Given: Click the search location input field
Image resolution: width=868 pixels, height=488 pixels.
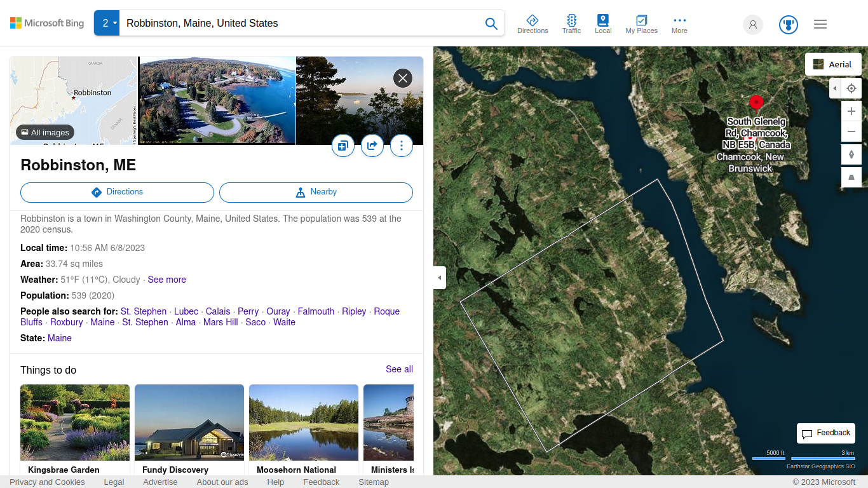Looking at the screenshot, I should point(299,23).
